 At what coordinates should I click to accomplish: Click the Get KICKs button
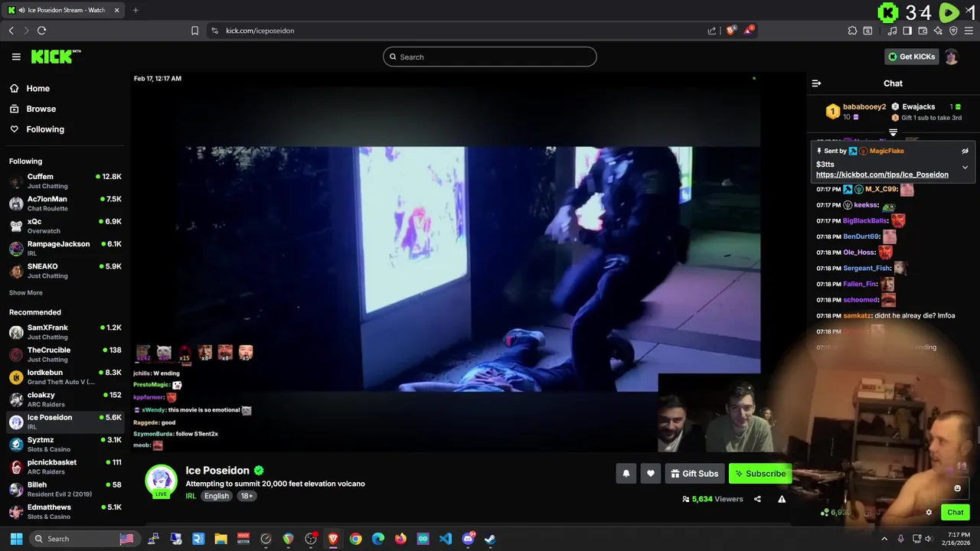pyautogui.click(x=911, y=57)
